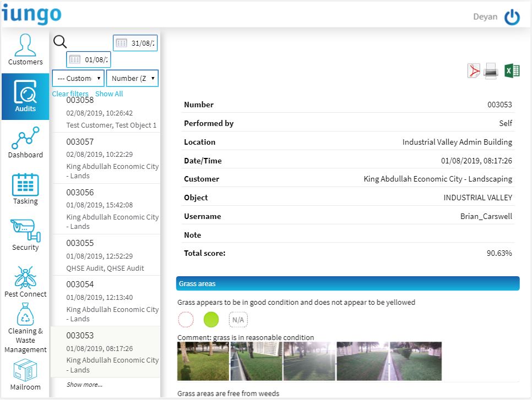Select the red dashed fail circle
The width and height of the screenshot is (532, 400).
pyautogui.click(x=186, y=320)
